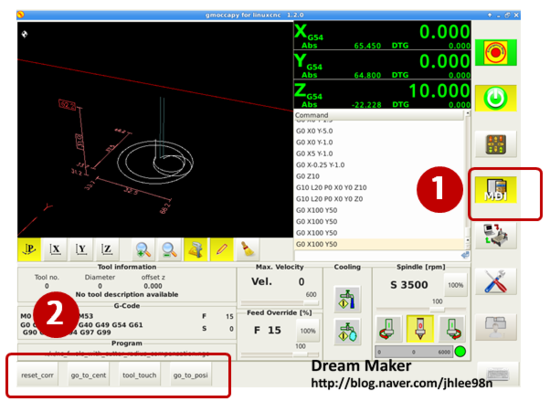The width and height of the screenshot is (550, 412).
Task: Click the spindle stop button
Action: tap(420, 329)
